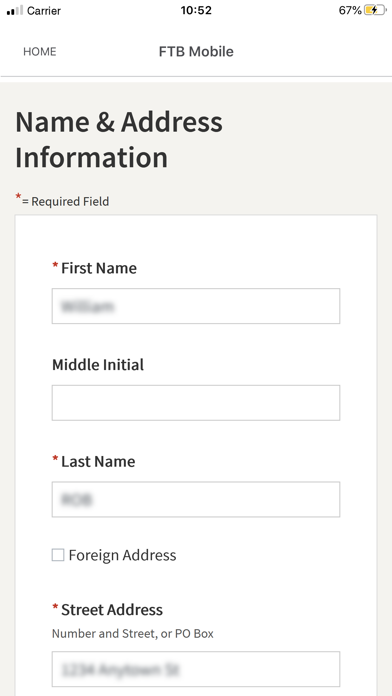392x696 pixels.
Task: Focus the Last Name input field
Action: tap(196, 499)
